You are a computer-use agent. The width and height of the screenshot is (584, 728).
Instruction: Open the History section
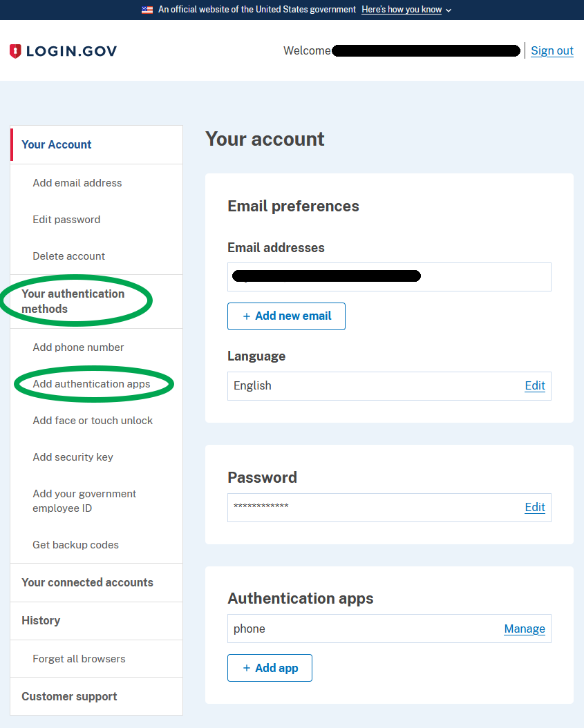pos(40,620)
